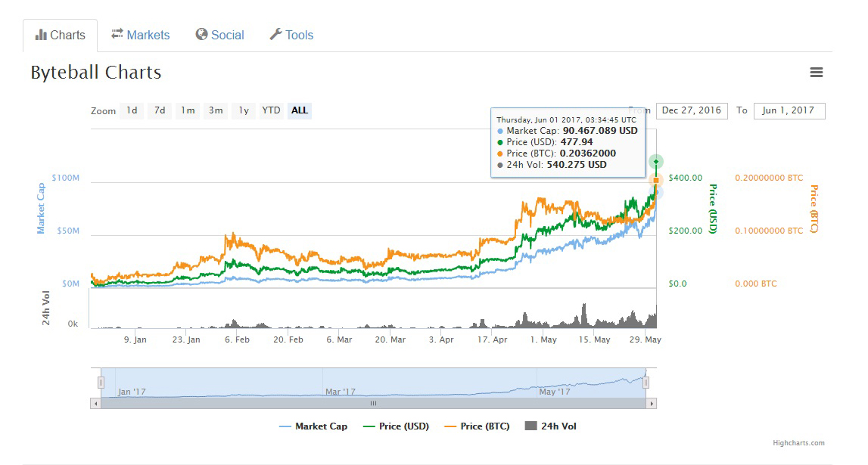The image size is (868, 465).
Task: Click the '0.10000000 BTC' axis label
Action: coord(769,231)
